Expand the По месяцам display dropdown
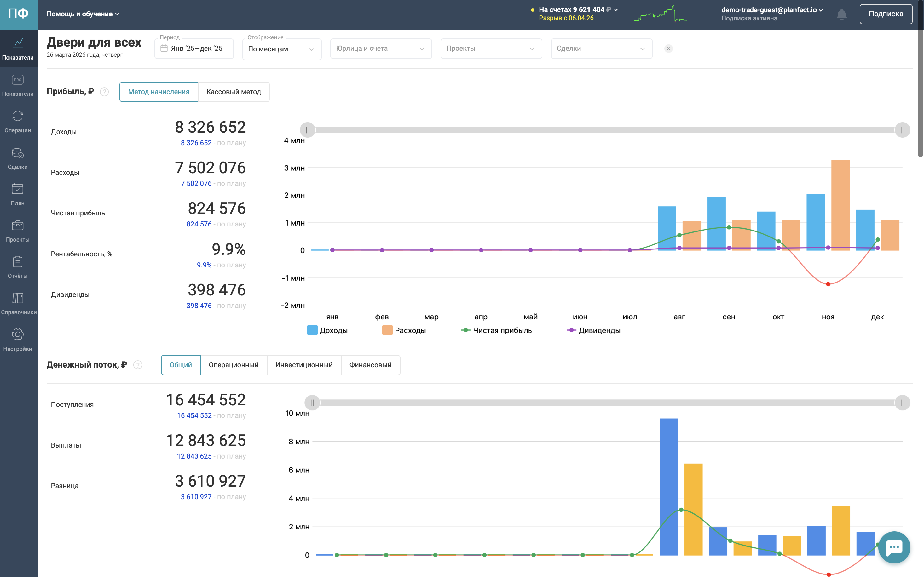The image size is (924, 577). 281,49
